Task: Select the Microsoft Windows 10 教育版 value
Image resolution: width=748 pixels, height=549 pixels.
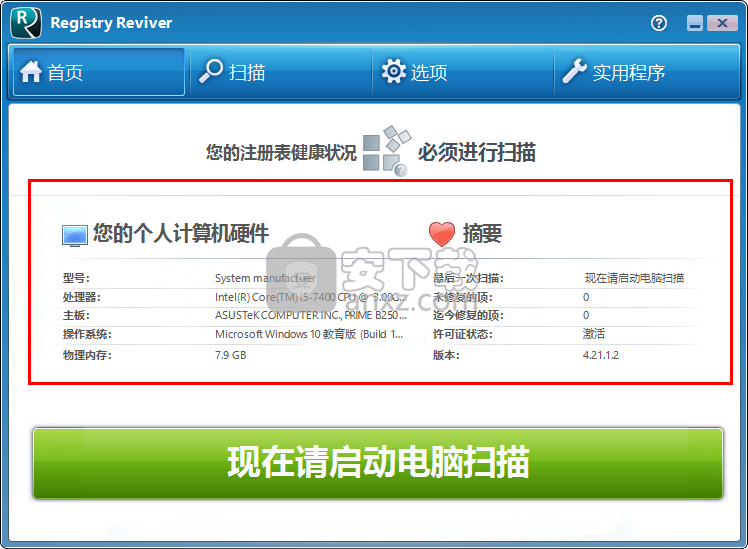Action: tap(309, 334)
